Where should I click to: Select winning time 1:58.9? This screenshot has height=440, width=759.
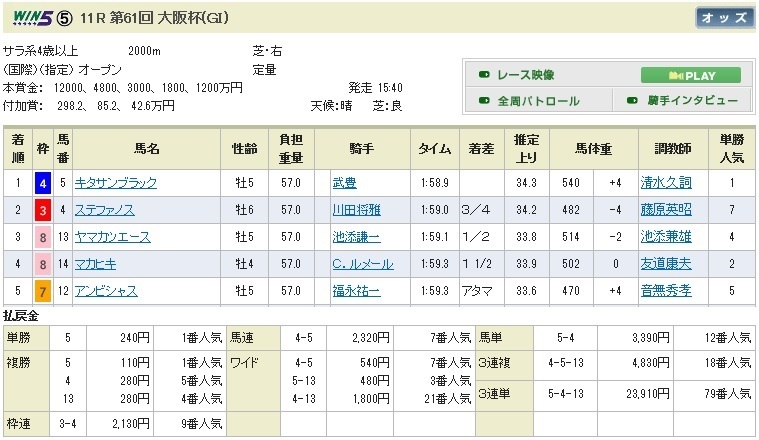coord(435,183)
